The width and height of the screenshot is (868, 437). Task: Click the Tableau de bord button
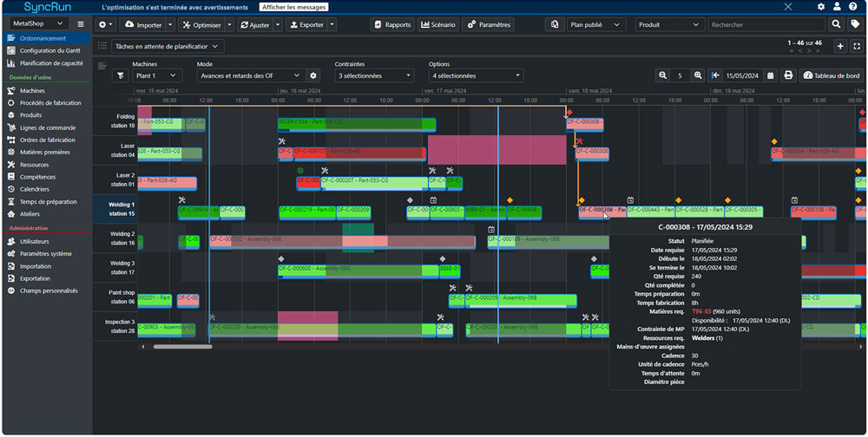tap(831, 75)
